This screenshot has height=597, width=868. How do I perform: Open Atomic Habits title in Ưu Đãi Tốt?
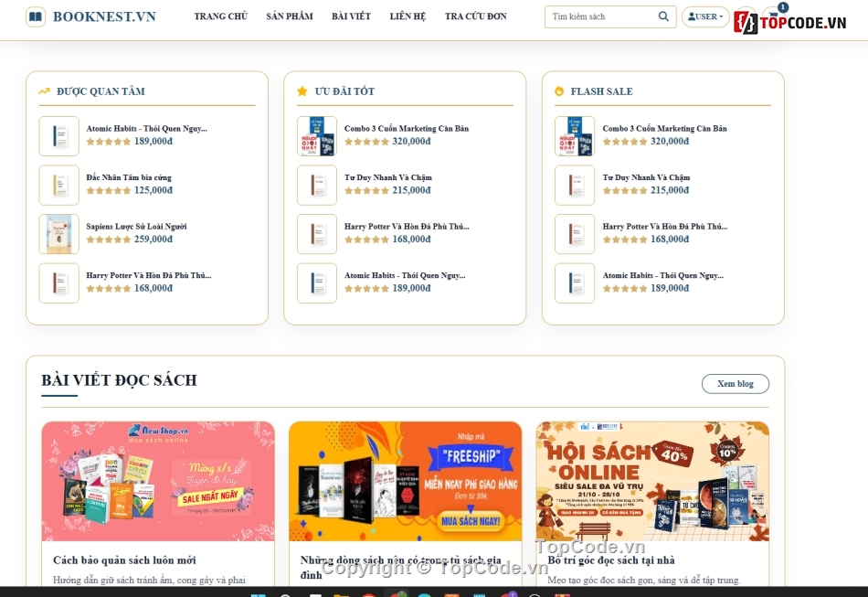[x=405, y=275]
